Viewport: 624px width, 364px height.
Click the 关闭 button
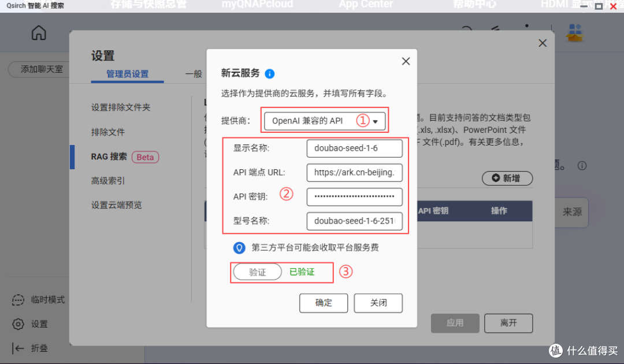pos(378,303)
